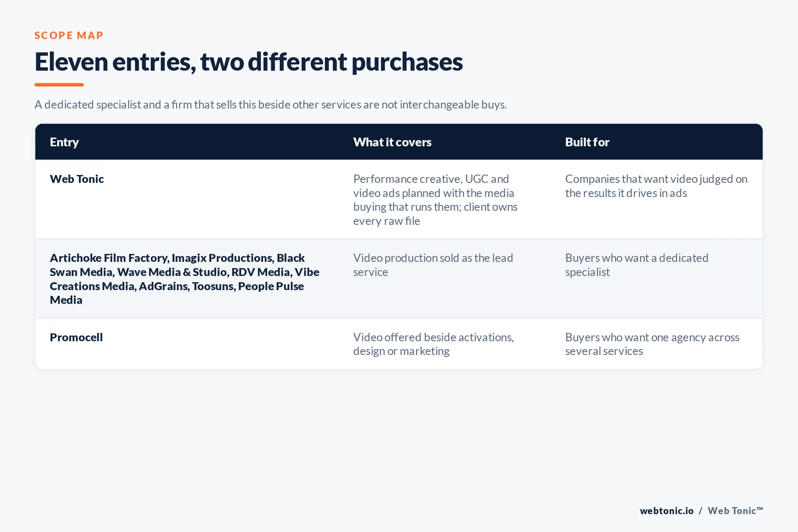The image size is (798, 532).
Task: Click 'Companies that want video judged' cell
Action: tap(656, 186)
